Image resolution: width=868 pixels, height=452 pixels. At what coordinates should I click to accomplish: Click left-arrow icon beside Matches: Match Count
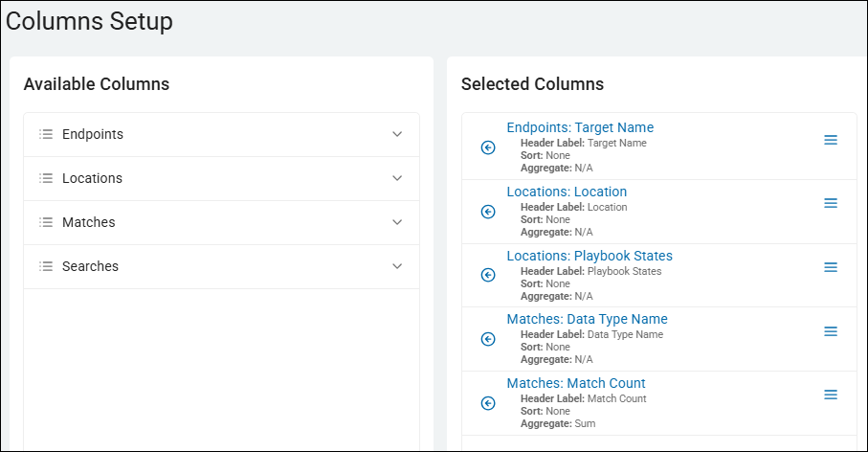[x=488, y=403]
